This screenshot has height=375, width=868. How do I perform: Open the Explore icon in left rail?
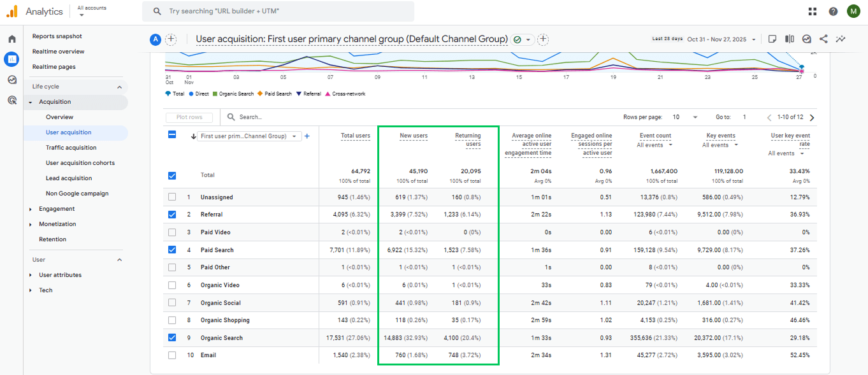pyautogui.click(x=11, y=80)
